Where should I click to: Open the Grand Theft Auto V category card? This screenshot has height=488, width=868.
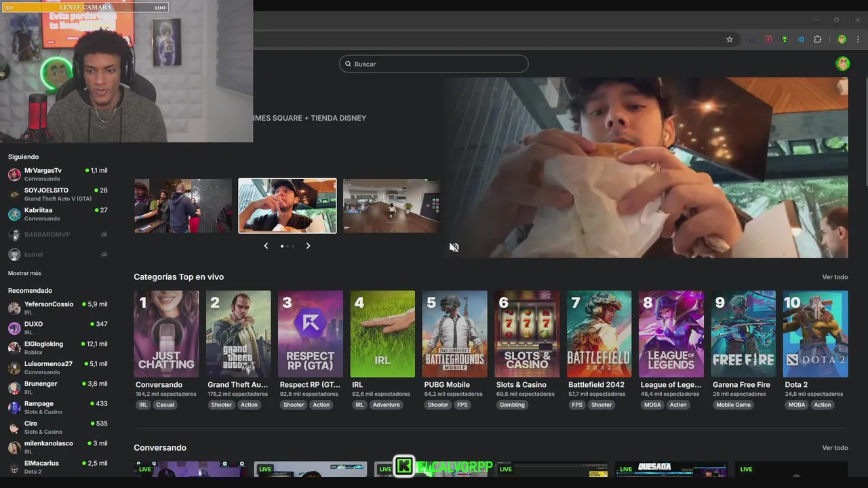tap(238, 333)
